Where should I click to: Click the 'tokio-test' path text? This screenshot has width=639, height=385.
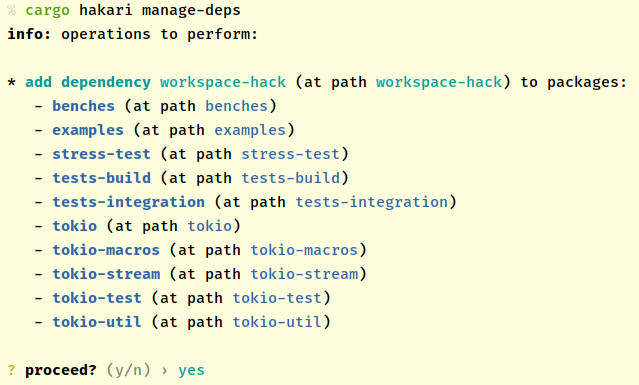277,298
